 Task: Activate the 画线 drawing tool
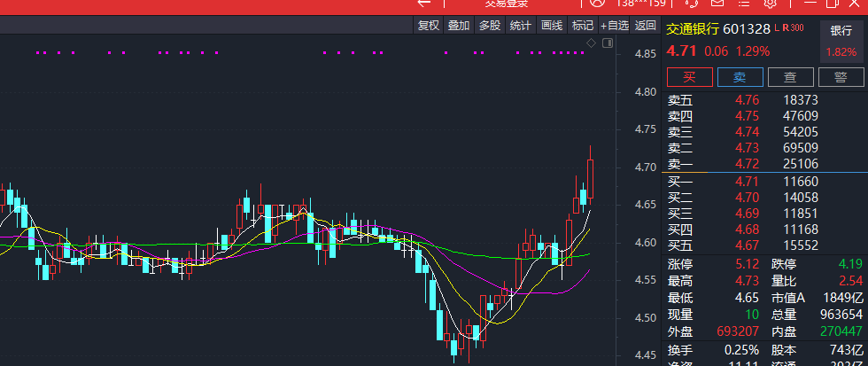(x=551, y=26)
